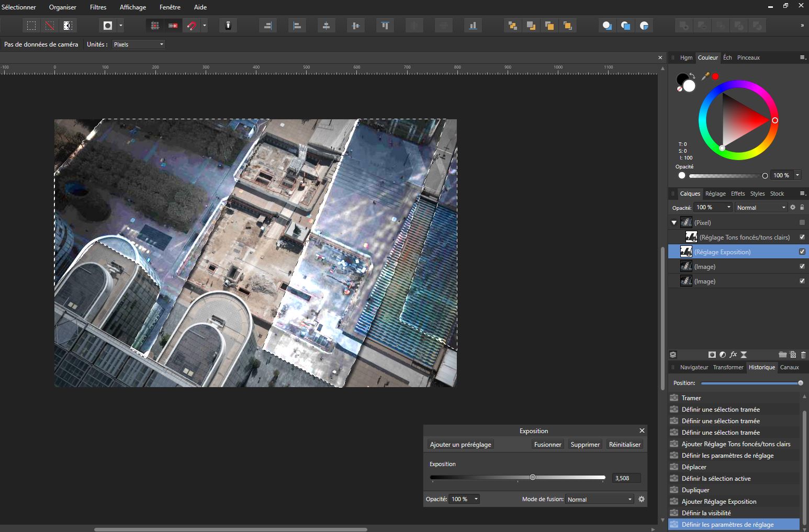Click the invert pixel selection icon
The image size is (809, 532).
68,26
